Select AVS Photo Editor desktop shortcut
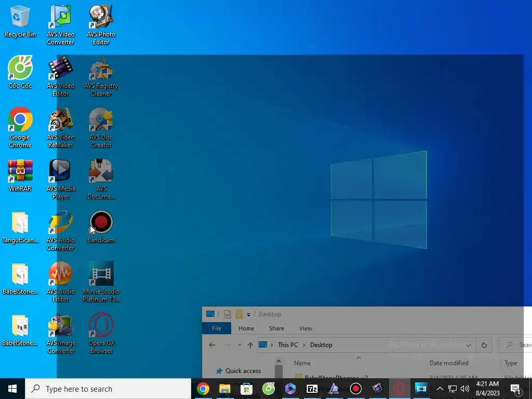Screen dimensions: 532x399 [101, 25]
